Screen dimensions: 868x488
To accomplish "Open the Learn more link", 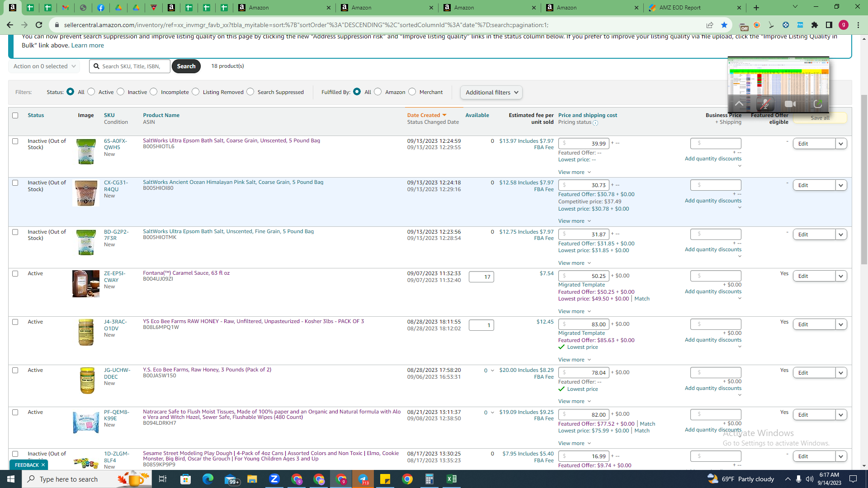I will 88,45.
